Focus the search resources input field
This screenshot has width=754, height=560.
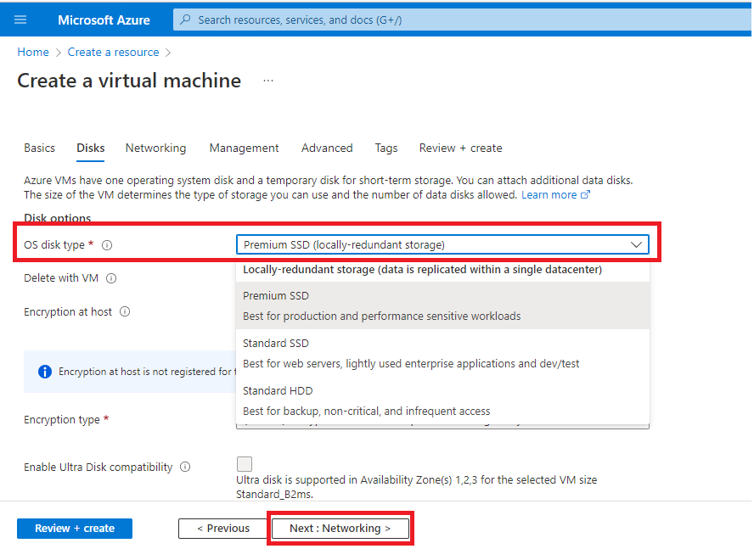pyautogui.click(x=462, y=20)
